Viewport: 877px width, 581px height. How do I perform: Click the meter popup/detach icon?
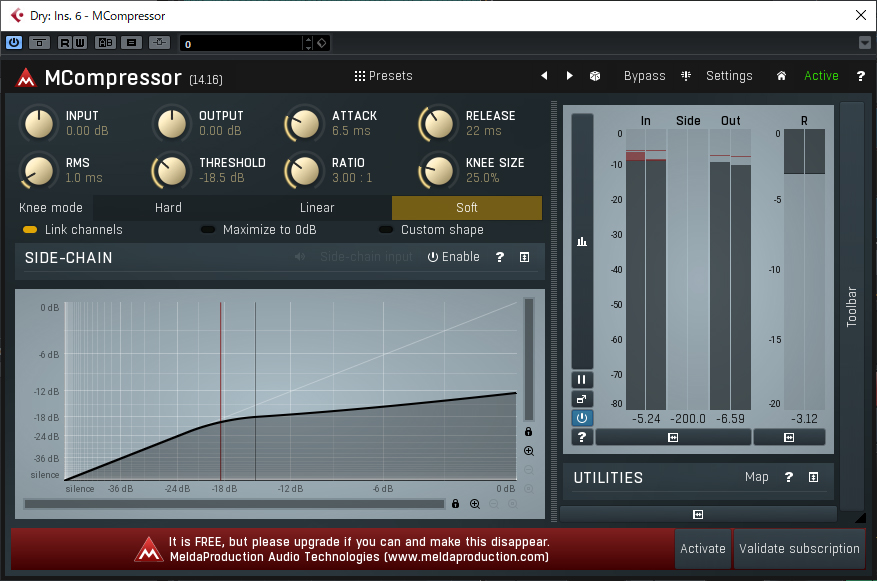[x=582, y=399]
